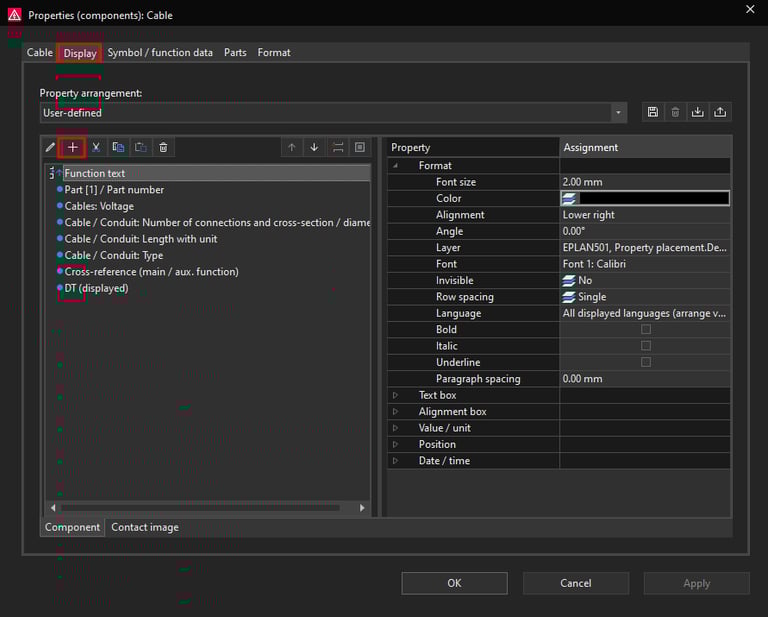
Task: Move property down with arrow icon
Action: tap(314, 147)
